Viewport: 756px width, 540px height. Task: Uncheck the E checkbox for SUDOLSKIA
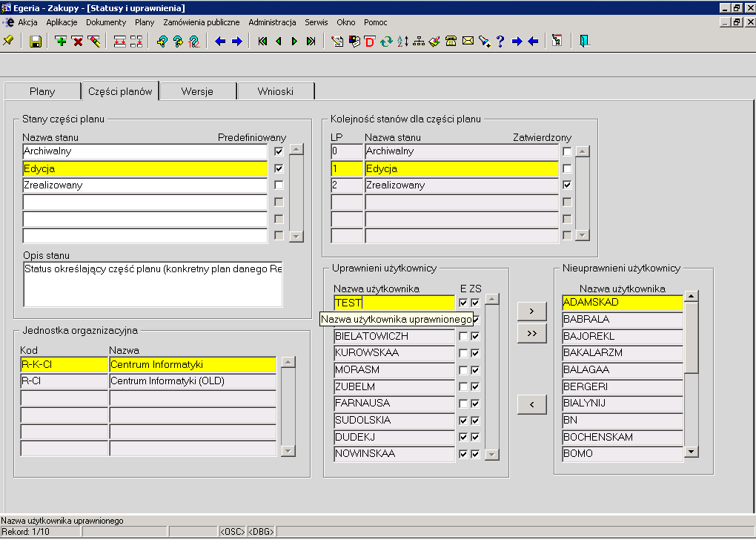click(x=463, y=421)
